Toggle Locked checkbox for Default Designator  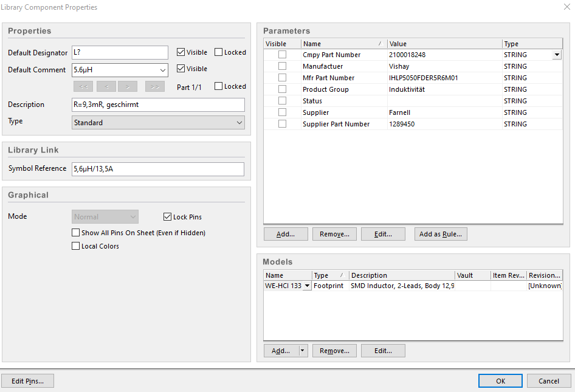218,52
